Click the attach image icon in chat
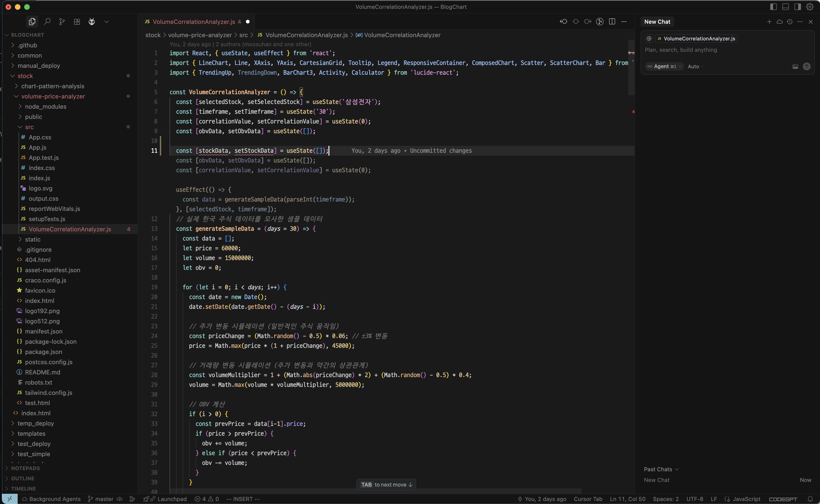 click(795, 66)
